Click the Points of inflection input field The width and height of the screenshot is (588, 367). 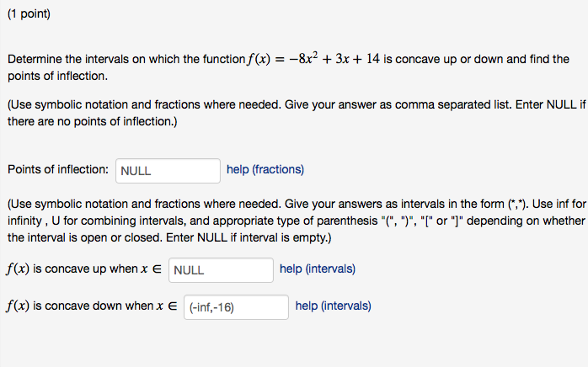click(x=168, y=171)
